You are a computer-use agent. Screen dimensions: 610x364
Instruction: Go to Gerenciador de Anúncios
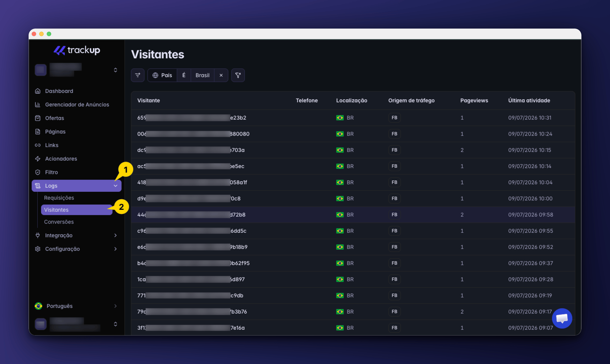76,104
